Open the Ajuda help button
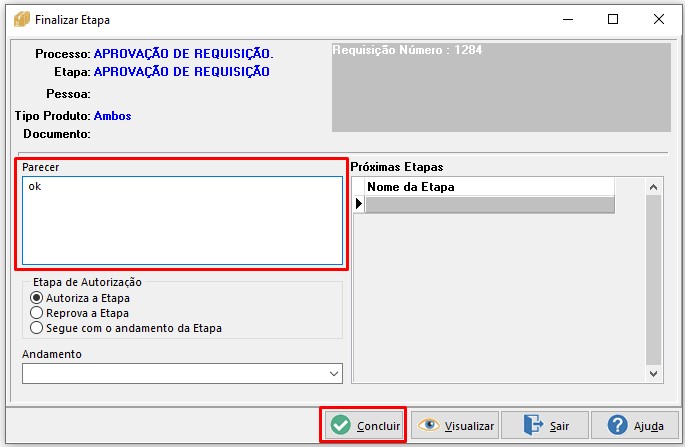Viewport: 685px width, 447px height. (635, 425)
